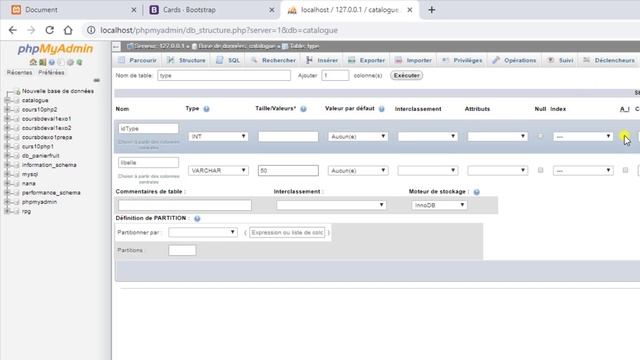Click the Préférées link

click(x=51, y=73)
